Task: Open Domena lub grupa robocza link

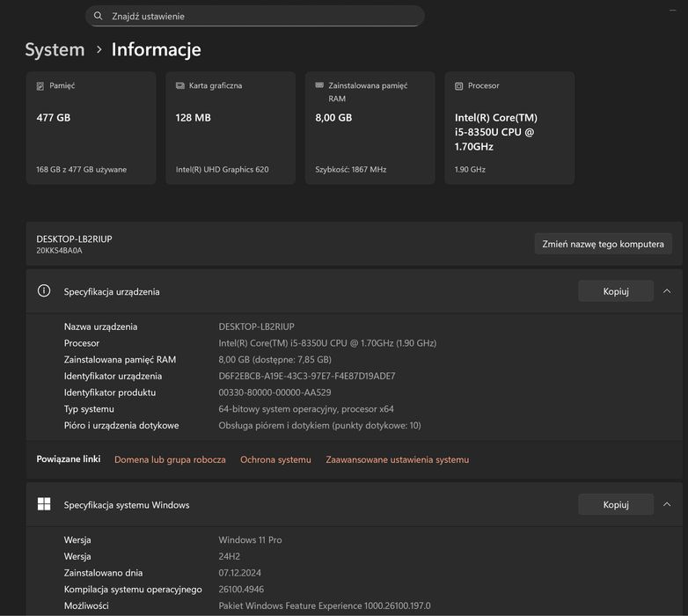Action: (x=170, y=459)
